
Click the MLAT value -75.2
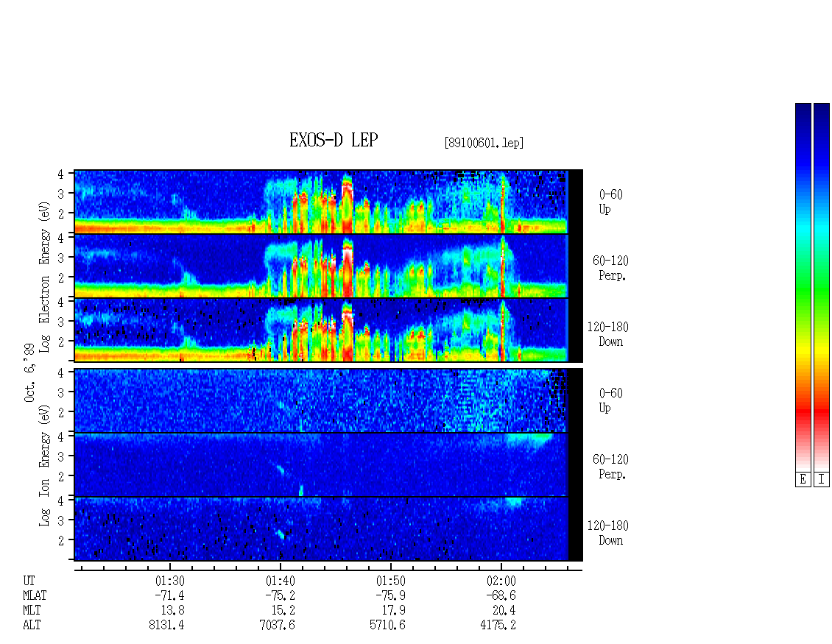coord(281,595)
